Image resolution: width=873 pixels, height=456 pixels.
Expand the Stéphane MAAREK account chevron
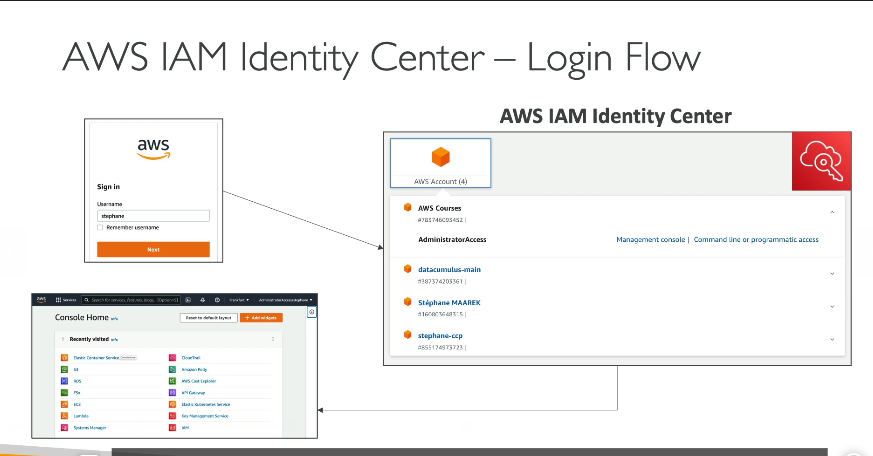[832, 306]
